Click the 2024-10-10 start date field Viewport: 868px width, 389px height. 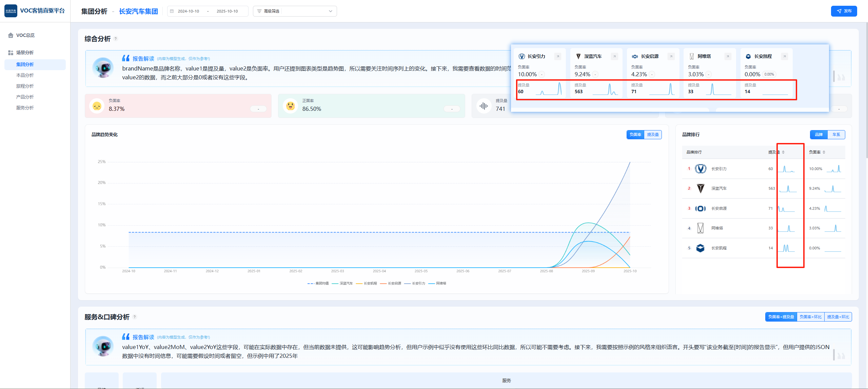[x=189, y=11]
